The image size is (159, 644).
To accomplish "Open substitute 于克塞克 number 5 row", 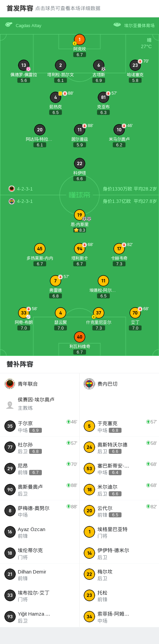I will 120,426.
